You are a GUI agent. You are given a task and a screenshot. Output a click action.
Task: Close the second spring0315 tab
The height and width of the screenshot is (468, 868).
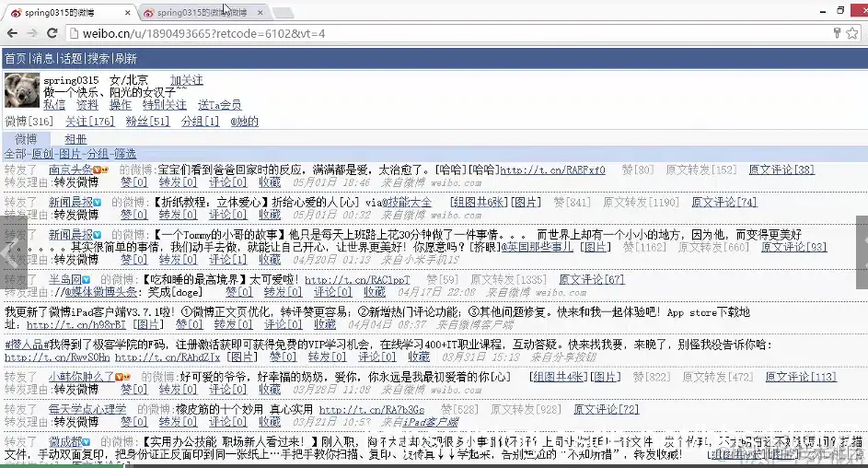point(260,12)
